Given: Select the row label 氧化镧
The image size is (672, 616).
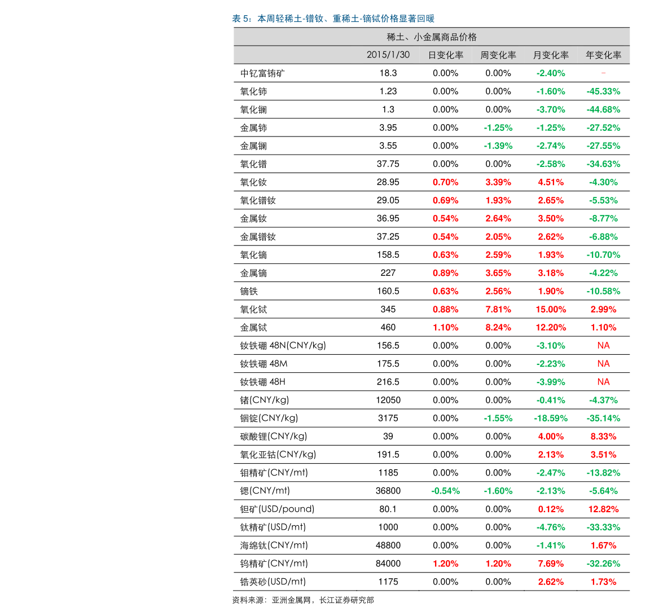Looking at the screenshot, I should 254,109.
